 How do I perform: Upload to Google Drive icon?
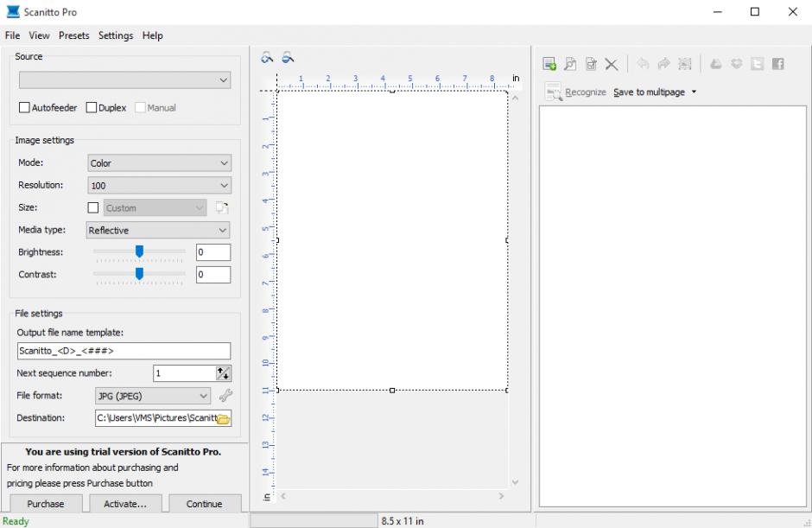click(x=715, y=64)
